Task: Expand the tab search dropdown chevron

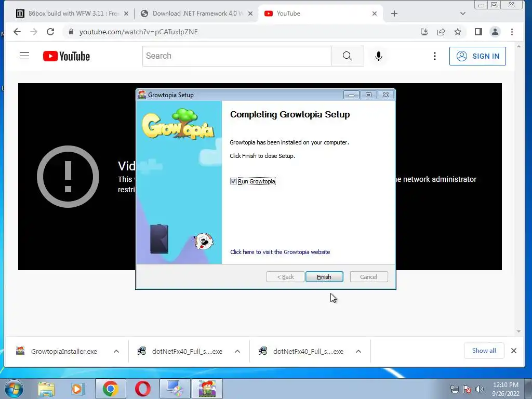Action: pos(463,14)
